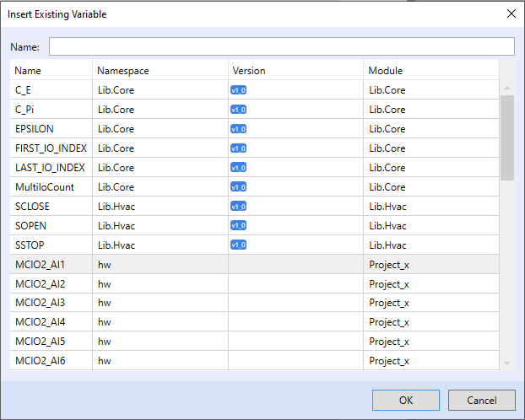Click the v1.0 badge in SSTOP row
The image size is (525, 420).
(x=238, y=245)
